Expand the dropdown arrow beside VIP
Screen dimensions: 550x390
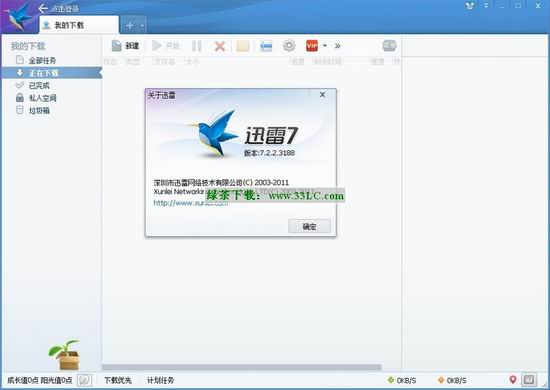coord(325,46)
